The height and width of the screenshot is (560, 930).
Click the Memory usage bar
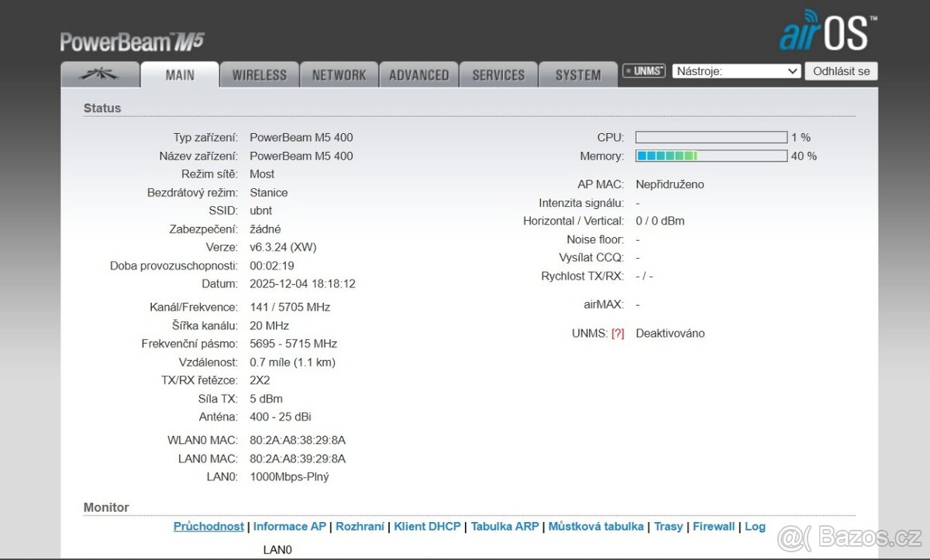coord(711,156)
